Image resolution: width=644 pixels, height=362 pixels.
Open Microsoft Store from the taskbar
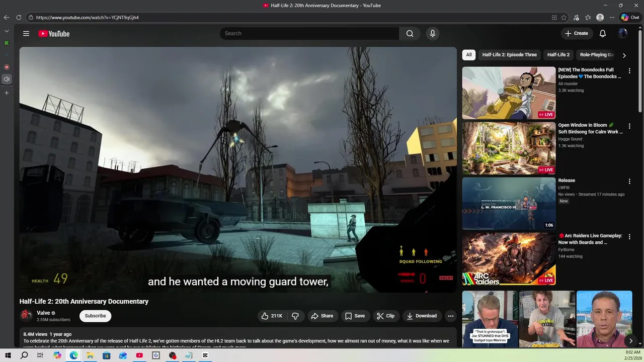[106, 355]
